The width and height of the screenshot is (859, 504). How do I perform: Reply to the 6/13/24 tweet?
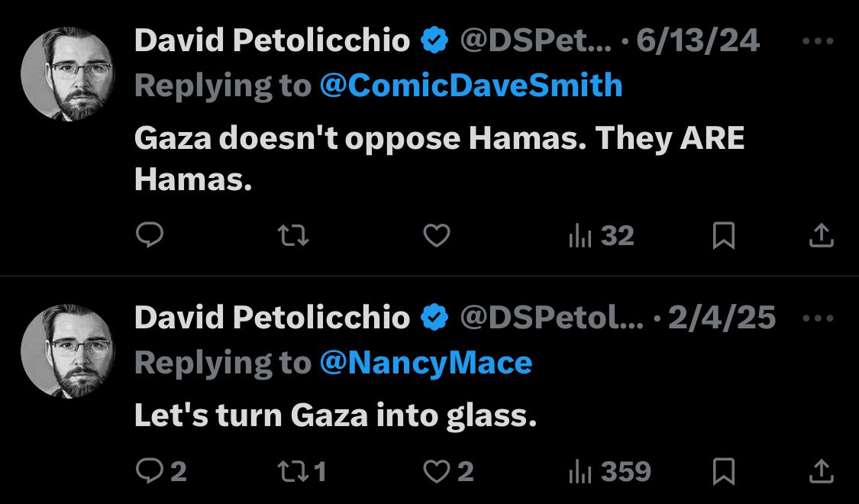[150, 237]
